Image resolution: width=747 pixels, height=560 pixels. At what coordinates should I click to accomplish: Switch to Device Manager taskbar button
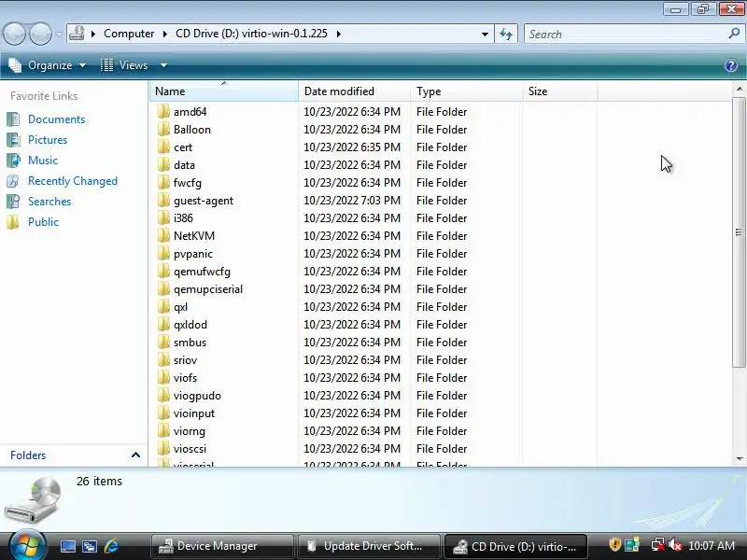click(222, 546)
